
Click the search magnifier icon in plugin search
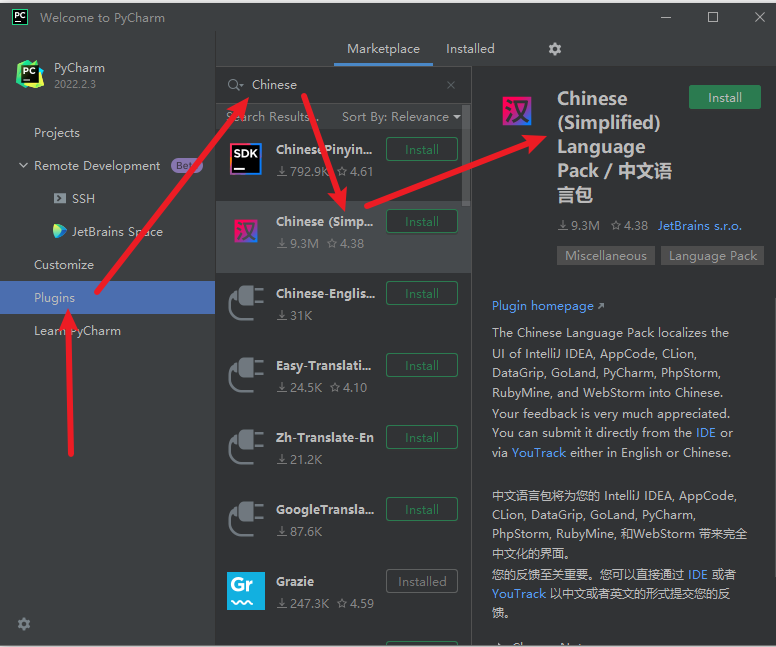tap(235, 85)
